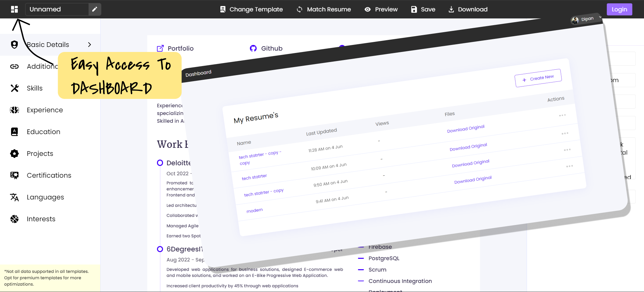Open the Dipan user dropdown
The width and height of the screenshot is (644, 292).
point(587,19)
